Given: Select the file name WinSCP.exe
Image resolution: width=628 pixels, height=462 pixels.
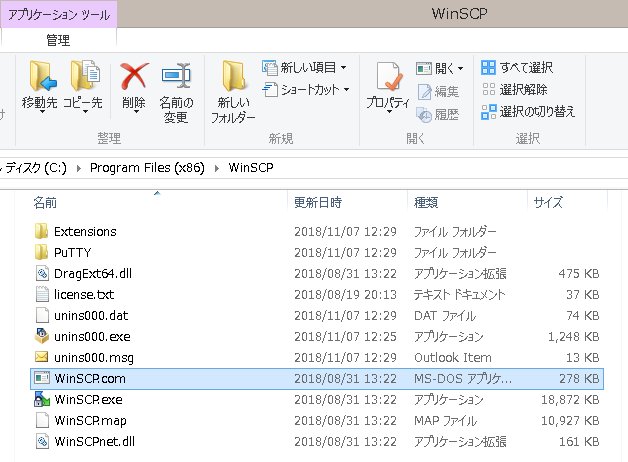Looking at the screenshot, I should pyautogui.click(x=89, y=400).
